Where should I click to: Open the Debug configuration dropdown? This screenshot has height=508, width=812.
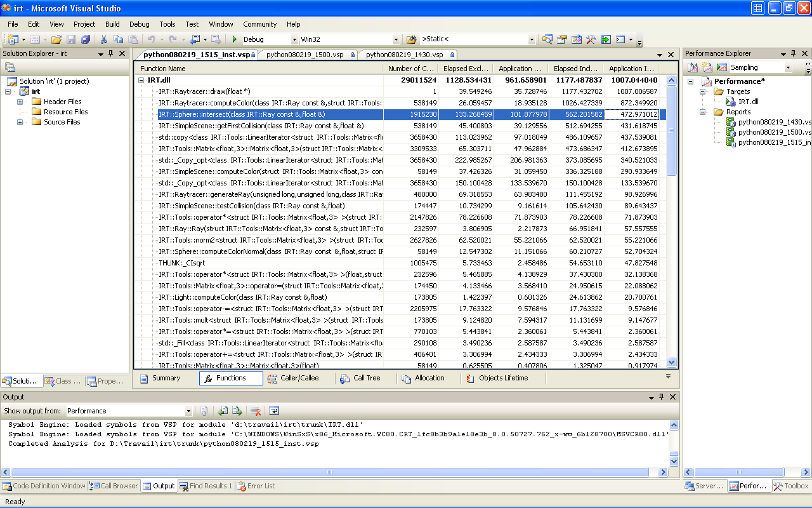click(x=294, y=39)
